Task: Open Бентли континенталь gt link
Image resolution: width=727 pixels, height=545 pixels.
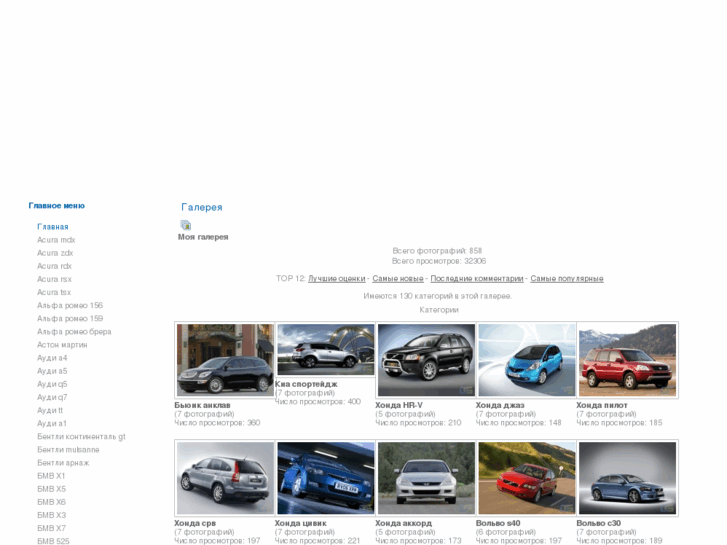Action: [x=82, y=436]
